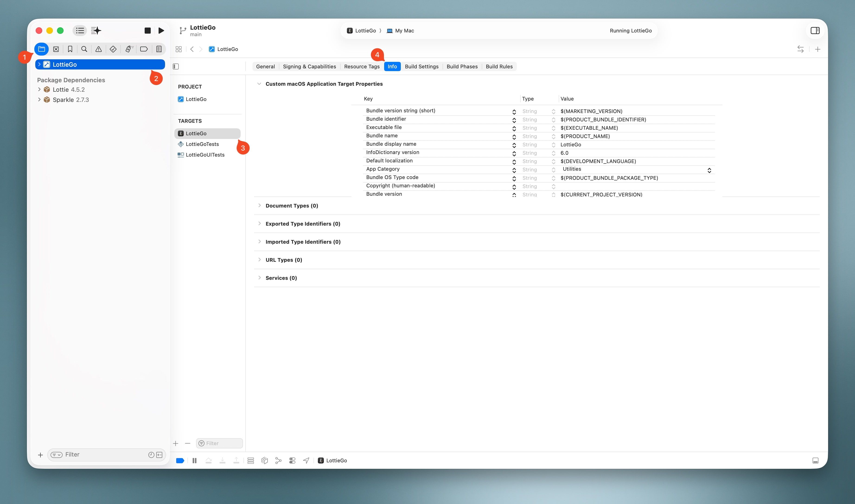Screen dimensions: 855x504
Task: Open the Debug Memory Graph icon
Action: coord(278,460)
